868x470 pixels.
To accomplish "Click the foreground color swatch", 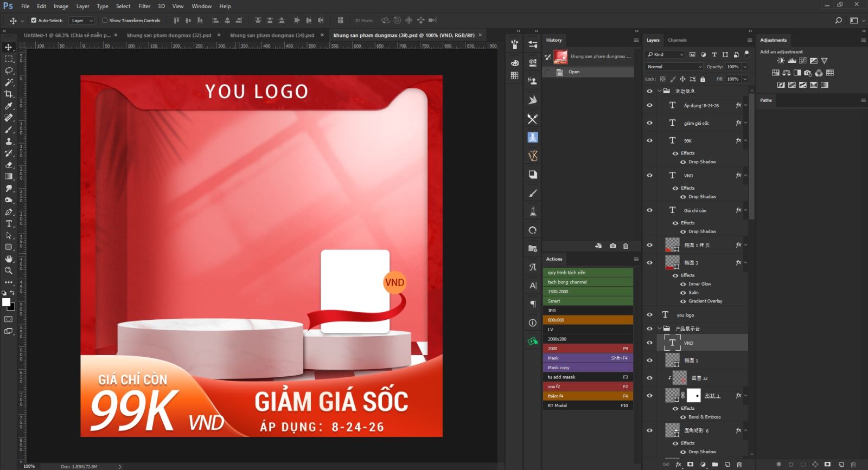I will click(6, 302).
